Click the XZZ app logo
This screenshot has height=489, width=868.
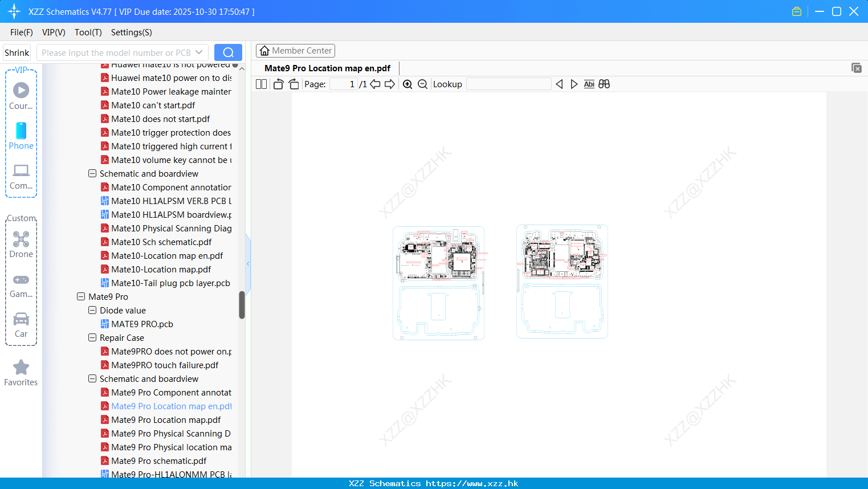pos(14,11)
